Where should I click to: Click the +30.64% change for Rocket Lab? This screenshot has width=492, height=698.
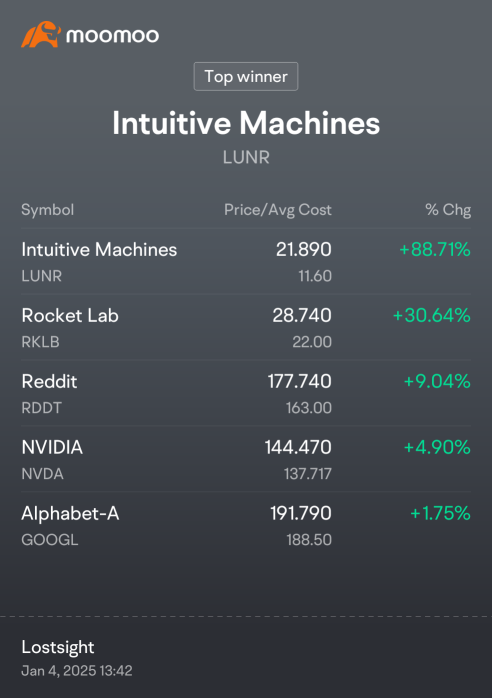coord(431,315)
